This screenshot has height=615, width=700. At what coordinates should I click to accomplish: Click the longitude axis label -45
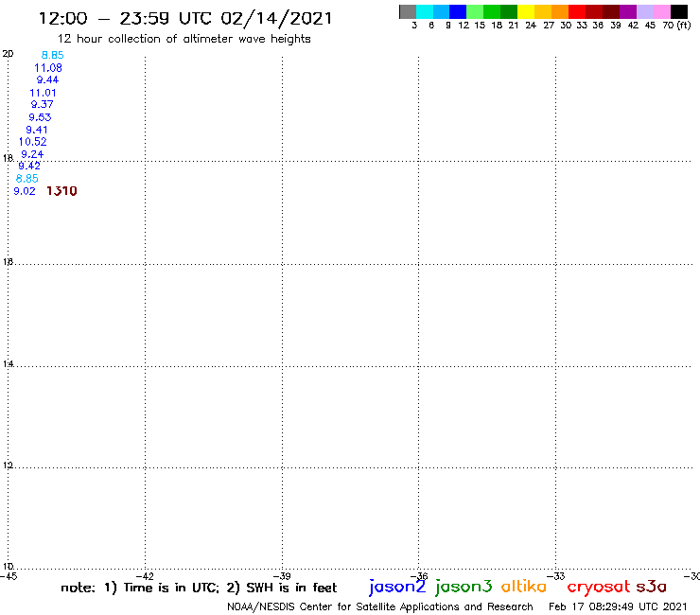point(9,576)
